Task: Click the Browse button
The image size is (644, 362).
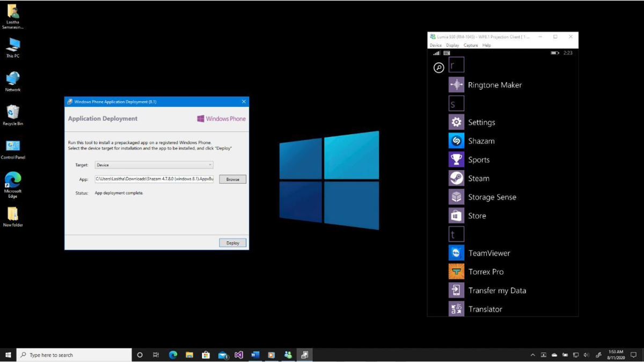Action: click(232, 179)
